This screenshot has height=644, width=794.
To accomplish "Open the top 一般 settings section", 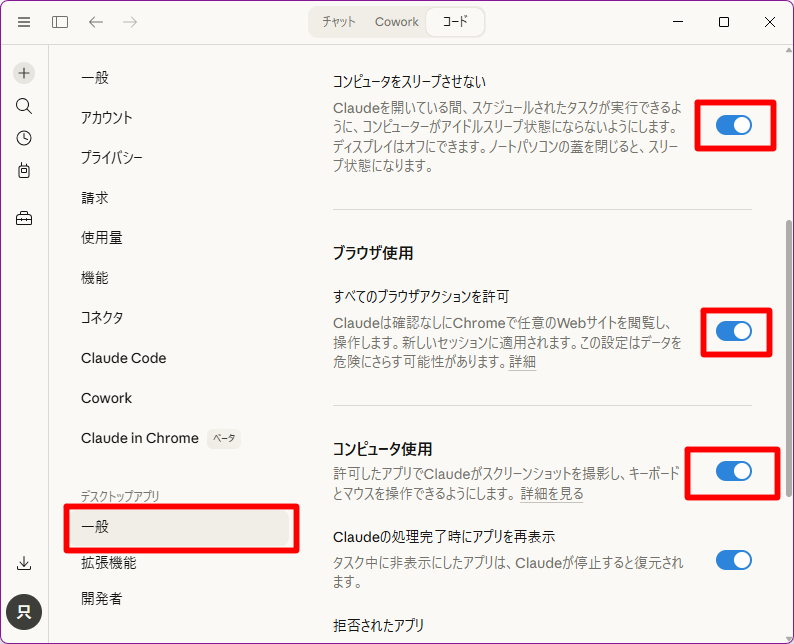I will click(95, 77).
